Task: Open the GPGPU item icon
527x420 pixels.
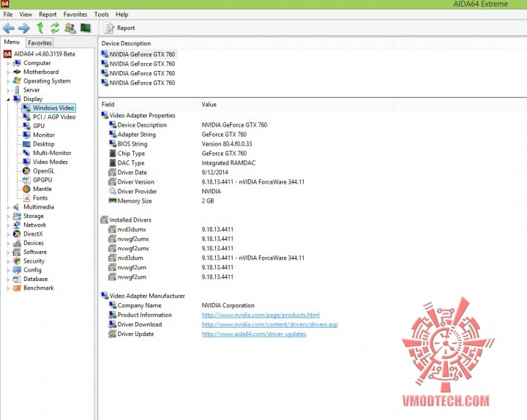Action: (26, 180)
